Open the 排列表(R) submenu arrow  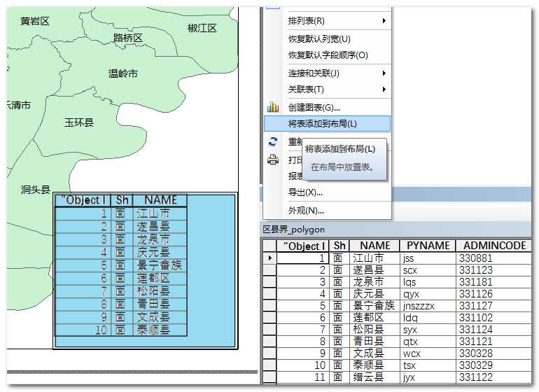pyautogui.click(x=384, y=20)
